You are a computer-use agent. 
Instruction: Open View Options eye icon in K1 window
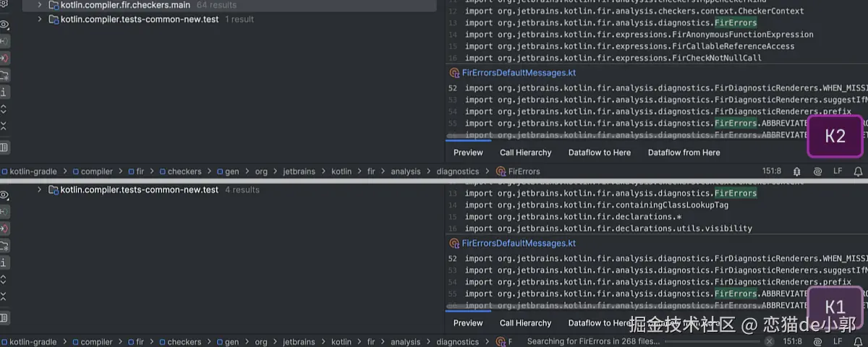click(4, 195)
